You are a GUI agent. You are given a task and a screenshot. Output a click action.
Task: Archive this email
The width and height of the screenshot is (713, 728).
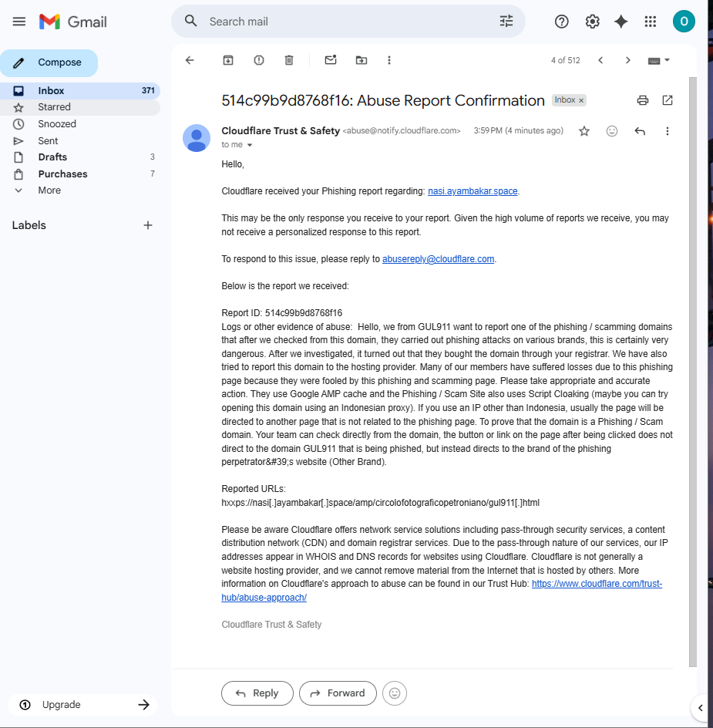[228, 60]
